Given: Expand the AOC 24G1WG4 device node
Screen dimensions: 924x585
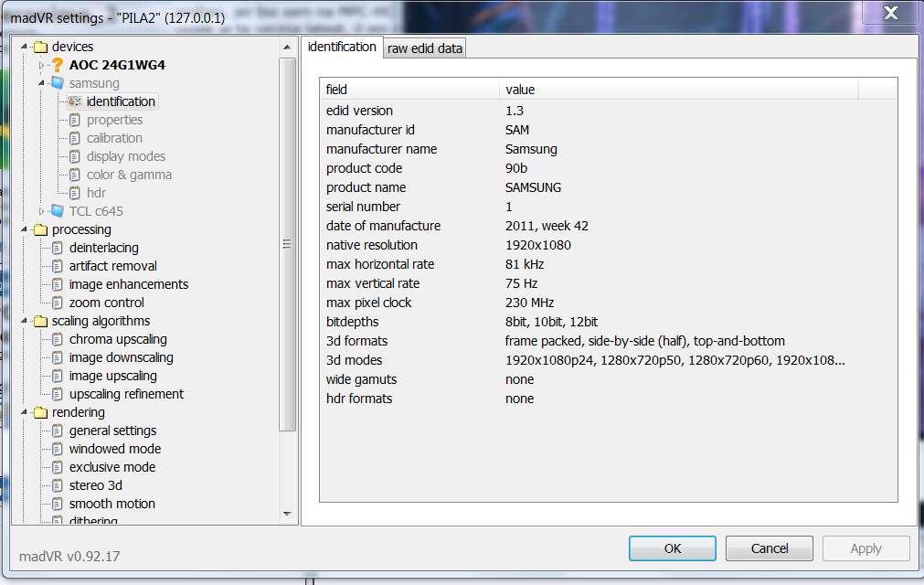Looking at the screenshot, I should point(41,65).
